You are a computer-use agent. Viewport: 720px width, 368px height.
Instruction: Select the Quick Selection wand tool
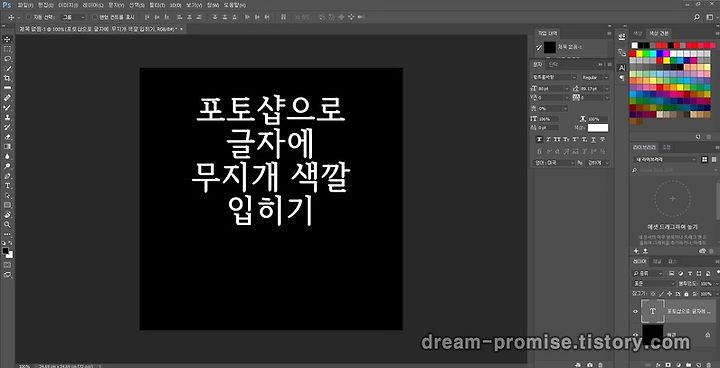[x=7, y=68]
